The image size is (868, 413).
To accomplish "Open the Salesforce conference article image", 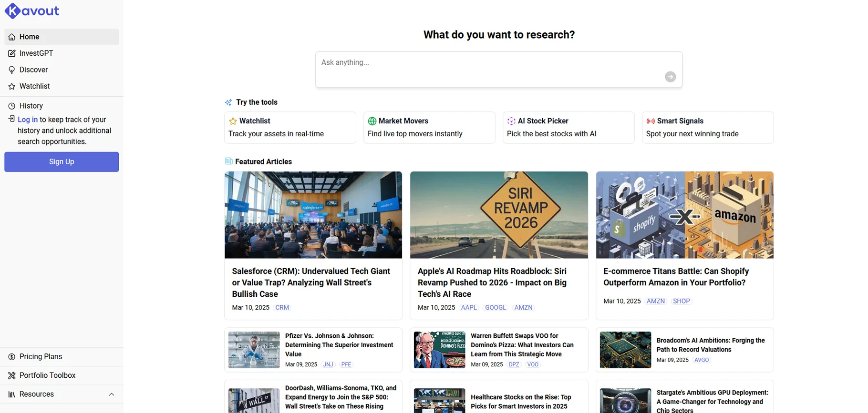I will pos(313,215).
